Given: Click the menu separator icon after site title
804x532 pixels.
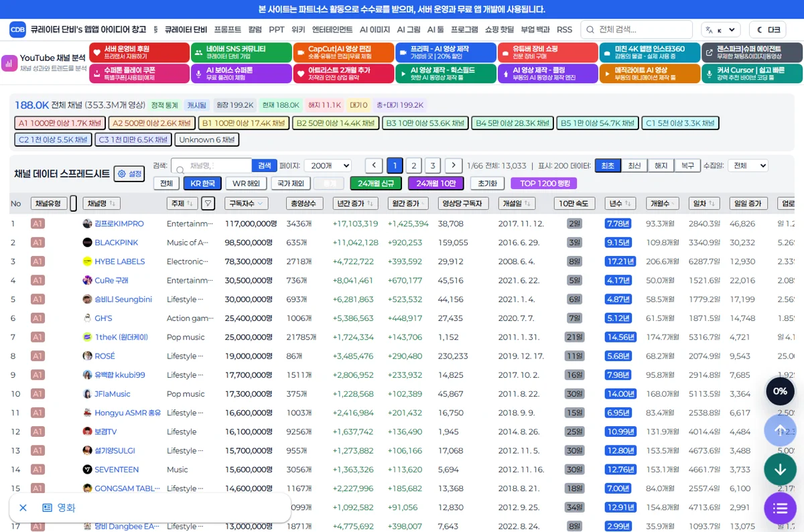Looking at the screenshot, I should coord(155,29).
